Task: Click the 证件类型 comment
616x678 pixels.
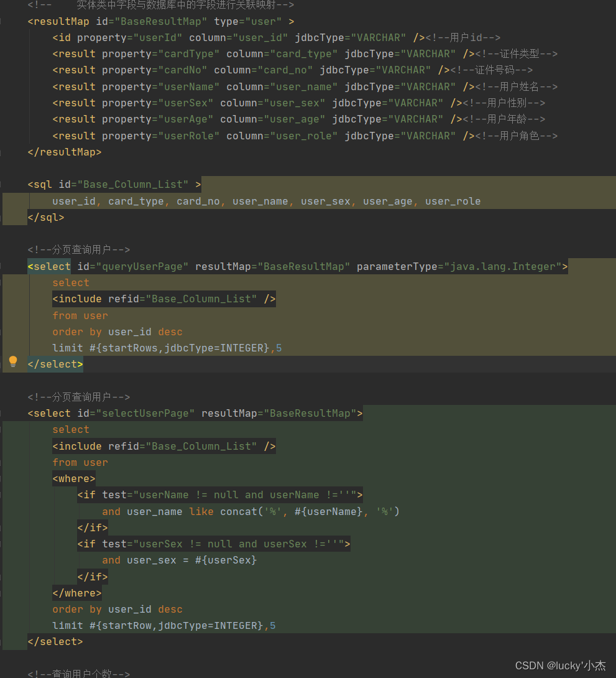Action: coord(516,54)
